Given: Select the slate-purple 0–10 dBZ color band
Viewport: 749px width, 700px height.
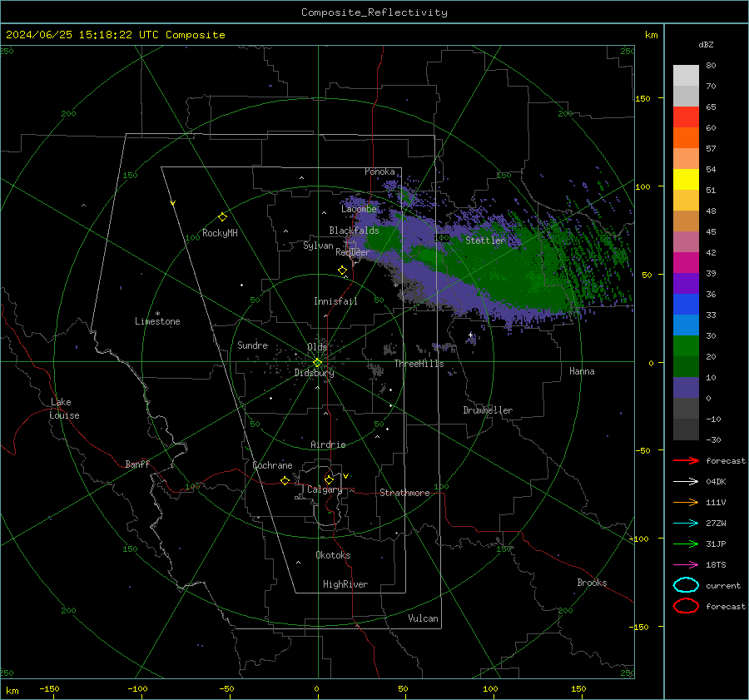Looking at the screenshot, I should pos(686,388).
